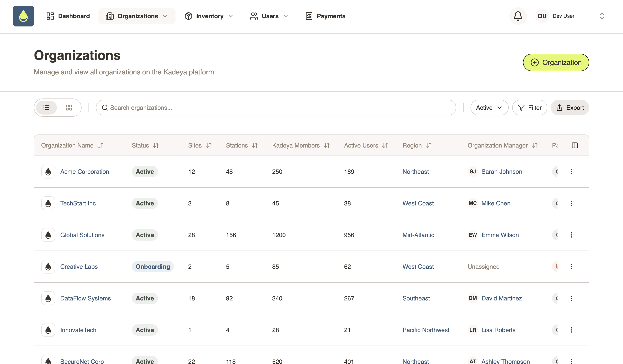Click Southeast region link
The height and width of the screenshot is (364, 623).
[x=416, y=298]
